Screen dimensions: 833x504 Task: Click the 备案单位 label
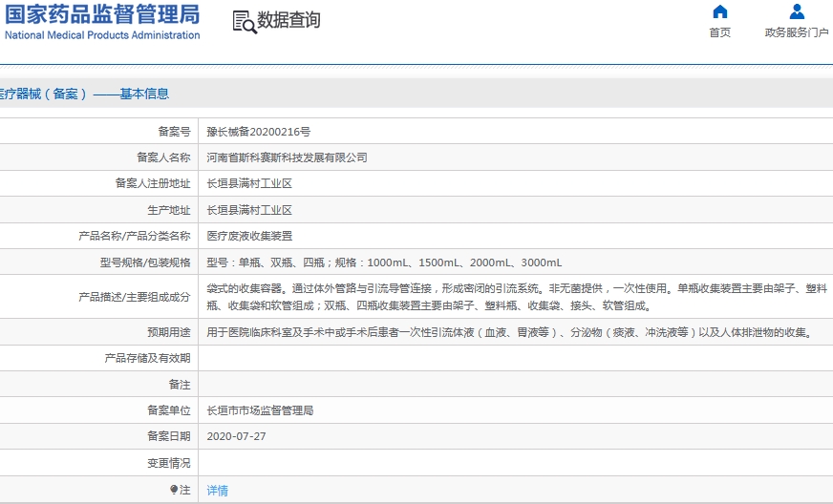tap(169, 410)
